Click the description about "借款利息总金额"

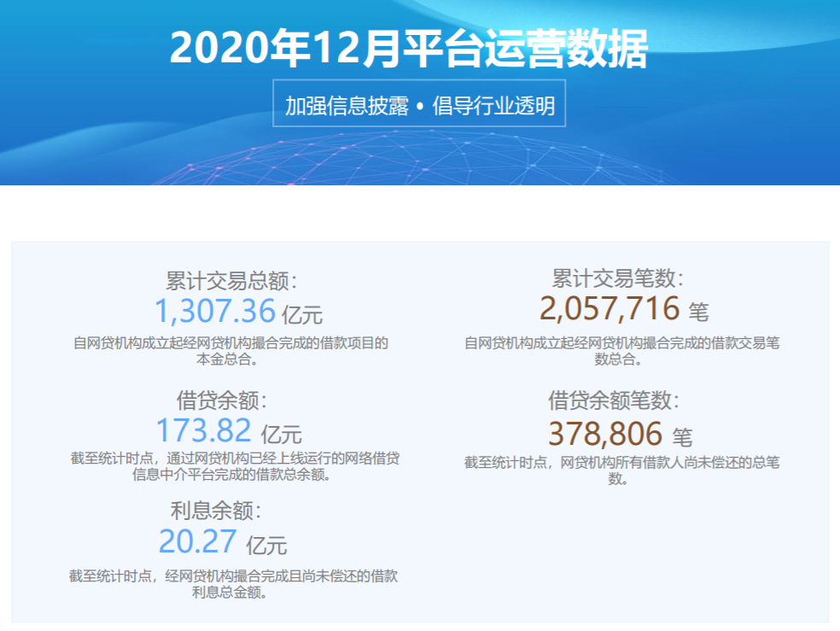[233, 584]
